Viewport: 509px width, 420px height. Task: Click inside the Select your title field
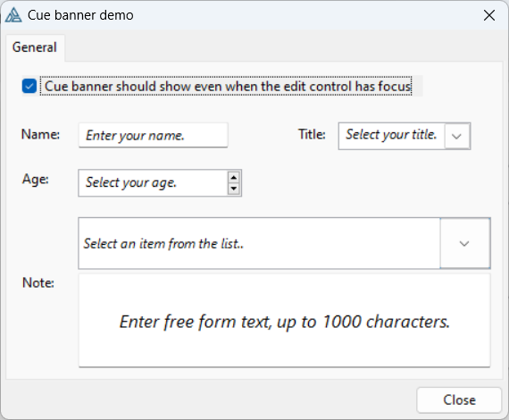click(x=391, y=136)
